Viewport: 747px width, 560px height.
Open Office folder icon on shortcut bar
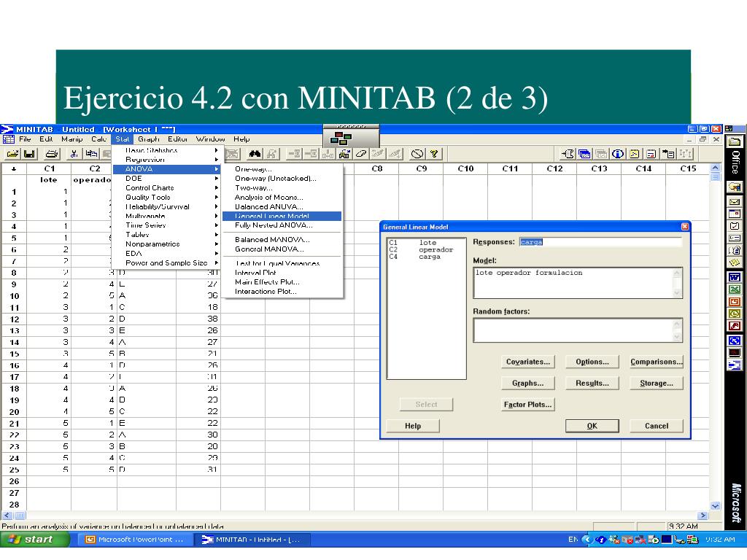click(735, 141)
